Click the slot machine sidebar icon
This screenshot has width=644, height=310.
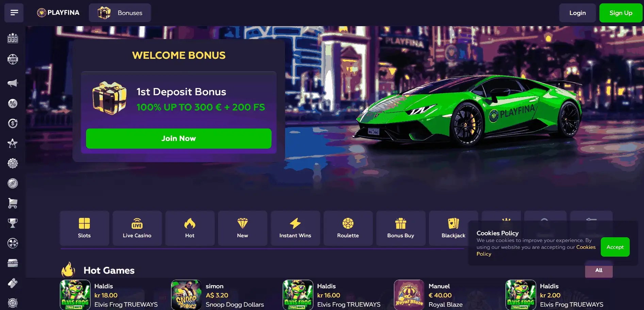click(13, 38)
